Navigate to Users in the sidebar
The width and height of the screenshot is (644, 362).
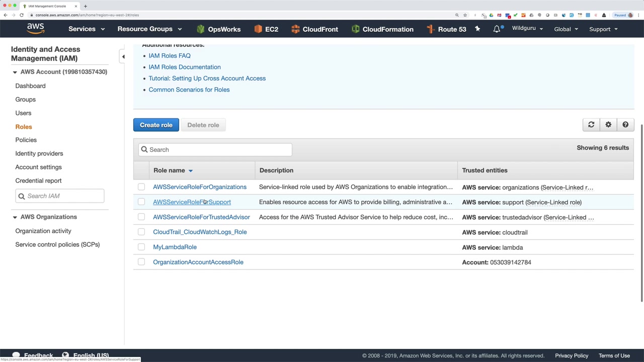[x=23, y=113]
